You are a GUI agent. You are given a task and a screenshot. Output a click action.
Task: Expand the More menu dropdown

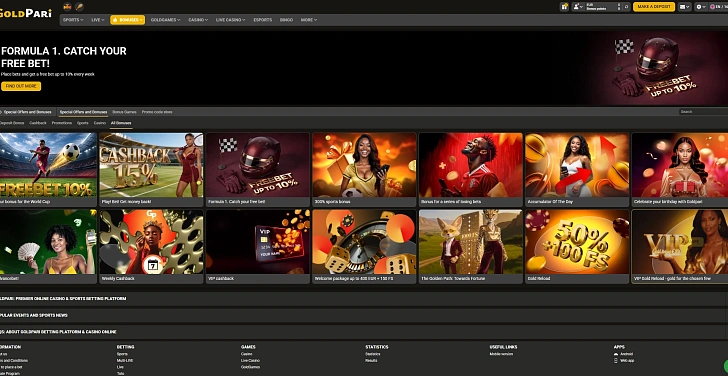(309, 20)
